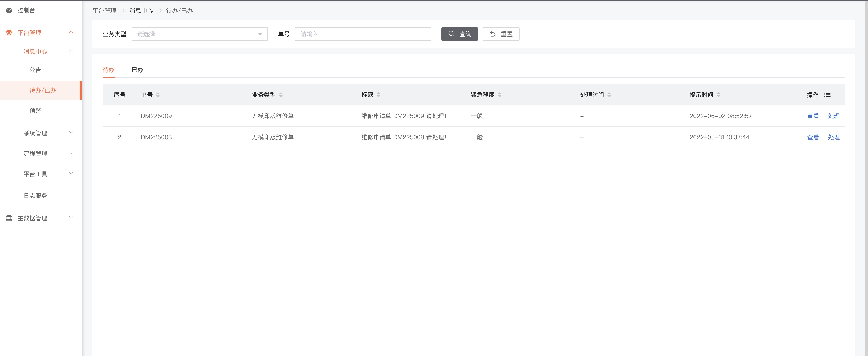Image resolution: width=868 pixels, height=356 pixels.
Task: Expand the 流程管理 menu chevron
Action: point(71,153)
